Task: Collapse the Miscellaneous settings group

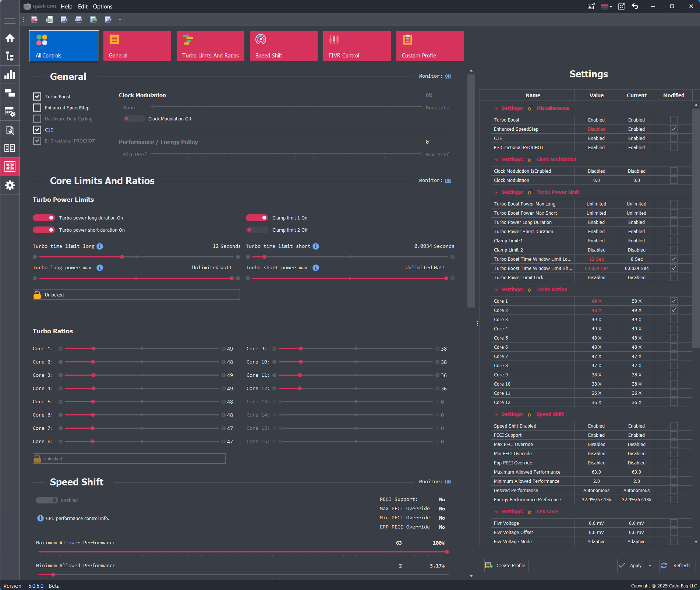Action: [496, 108]
